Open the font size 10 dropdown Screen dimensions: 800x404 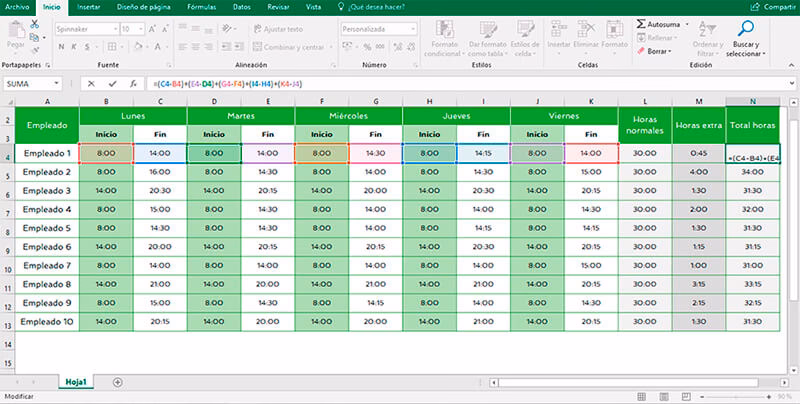[141, 30]
